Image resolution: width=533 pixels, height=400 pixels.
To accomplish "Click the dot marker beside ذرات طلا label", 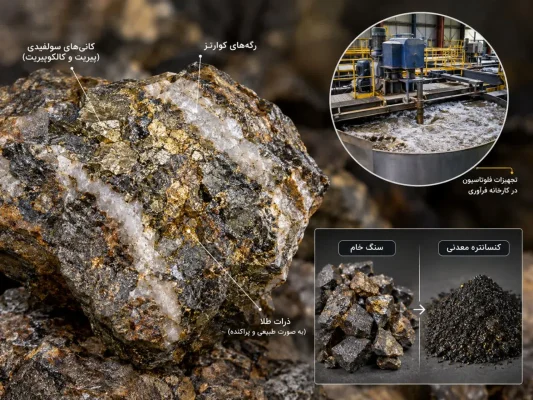I will (x=260, y=310).
